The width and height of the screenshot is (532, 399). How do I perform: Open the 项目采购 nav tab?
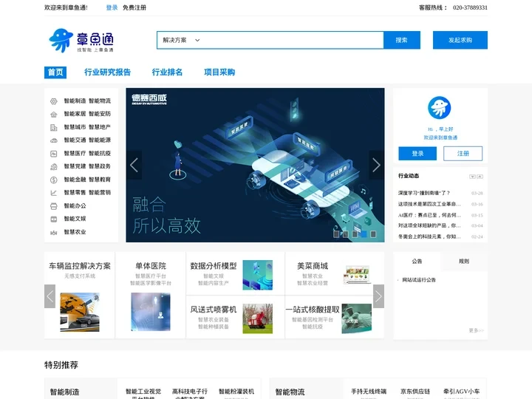219,72
